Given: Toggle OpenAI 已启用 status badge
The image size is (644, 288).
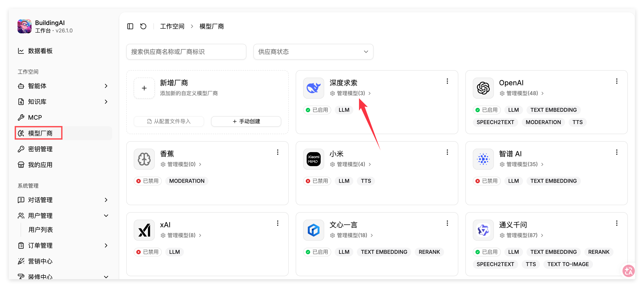Looking at the screenshot, I should (487, 110).
